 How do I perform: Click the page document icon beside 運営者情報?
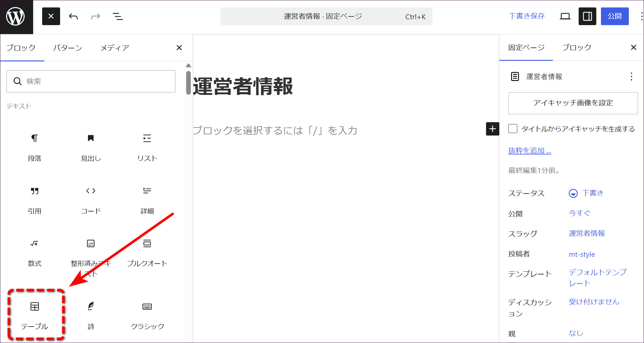(515, 77)
